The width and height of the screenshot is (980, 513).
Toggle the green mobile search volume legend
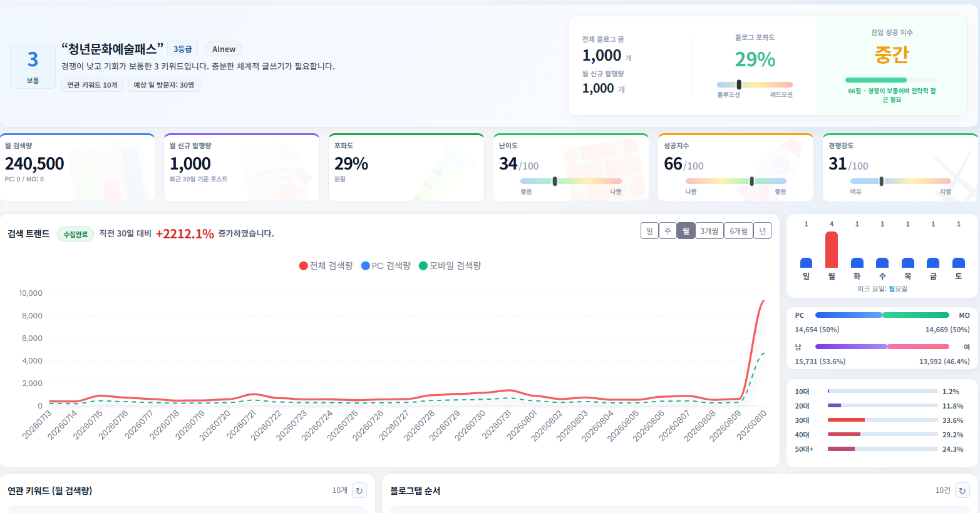tap(450, 266)
